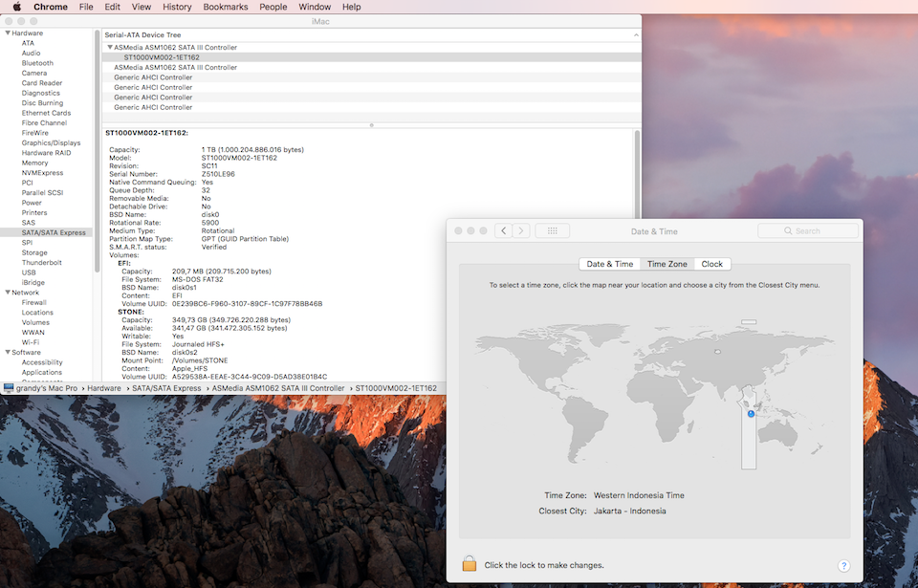Click the Search field in Date & Time
The width and height of the screenshot is (918, 588).
pos(808,230)
